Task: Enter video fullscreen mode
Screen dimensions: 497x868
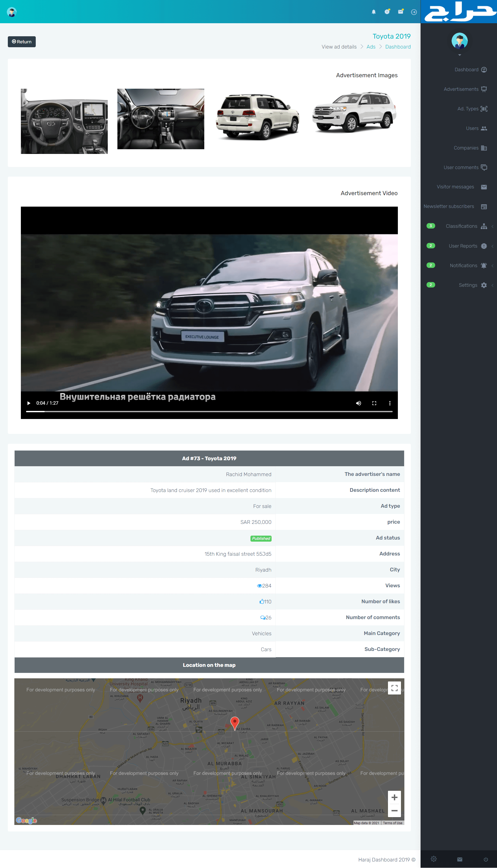Action: [x=374, y=403]
